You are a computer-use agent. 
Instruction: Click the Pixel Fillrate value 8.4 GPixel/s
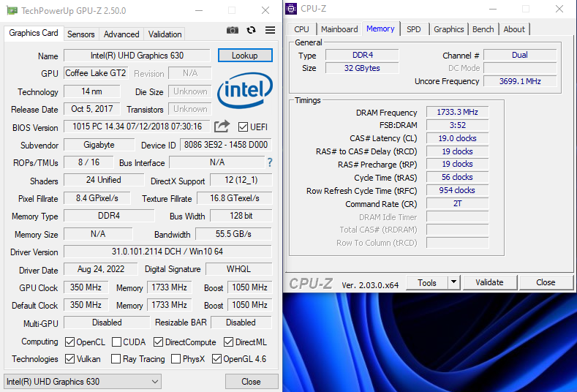pos(97,198)
